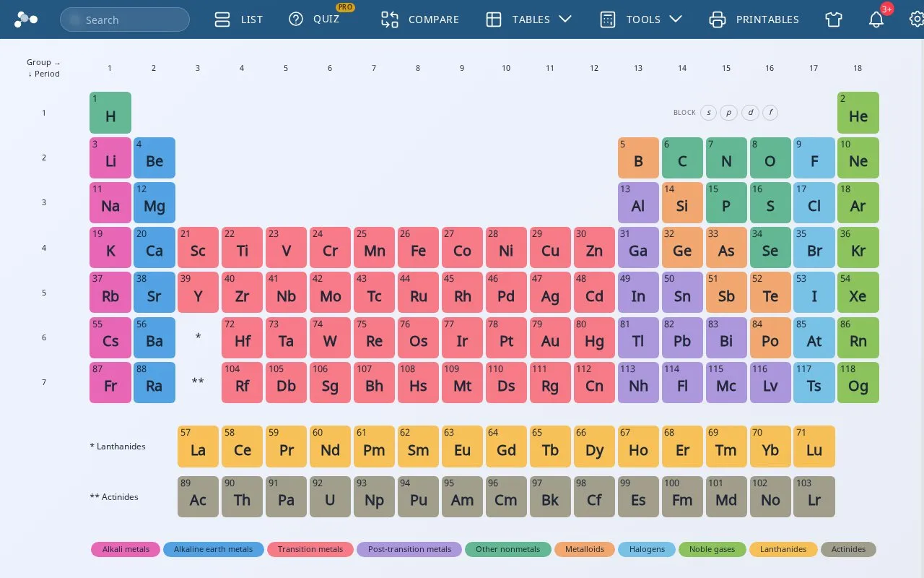Screen dimensions: 924x578
Task: Click the Transition metals legend swatch
Action: [310, 549]
